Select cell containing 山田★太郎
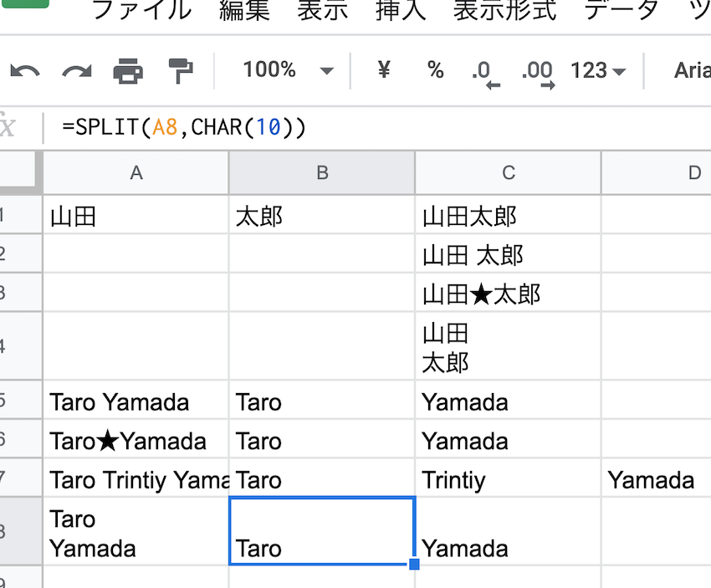The width and height of the screenshot is (711, 588). coord(508,294)
